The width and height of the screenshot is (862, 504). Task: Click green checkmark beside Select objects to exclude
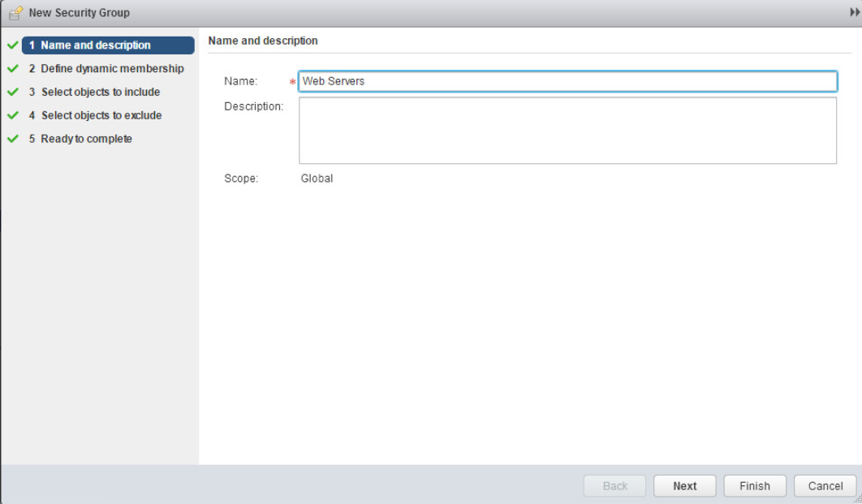click(x=12, y=115)
